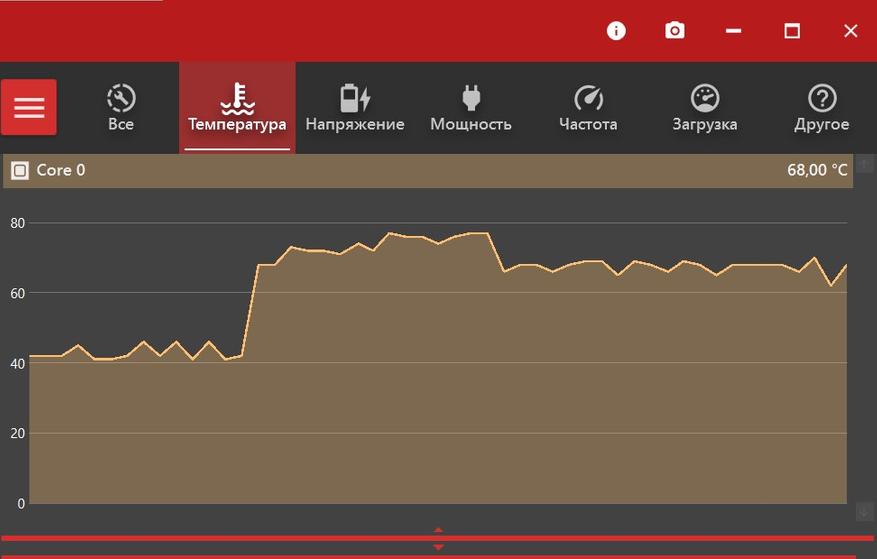Open the Другое tab
The image size is (877, 559).
pyautogui.click(x=822, y=107)
